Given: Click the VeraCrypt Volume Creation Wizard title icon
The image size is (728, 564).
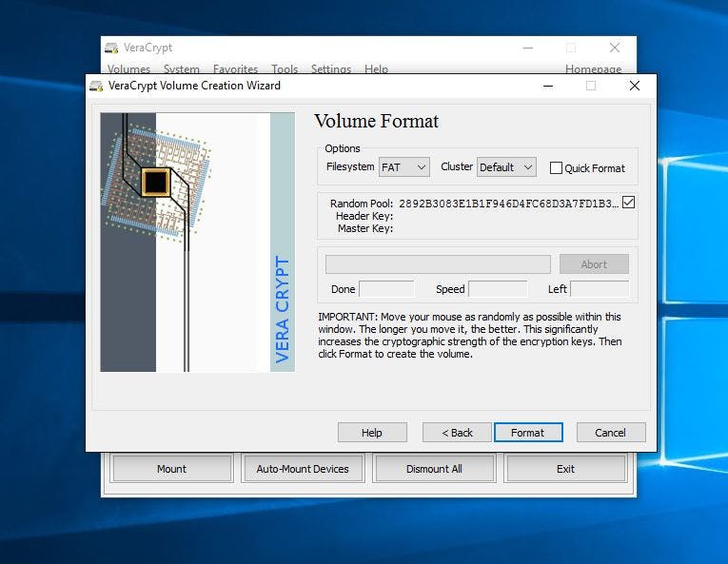Looking at the screenshot, I should coord(96,86).
